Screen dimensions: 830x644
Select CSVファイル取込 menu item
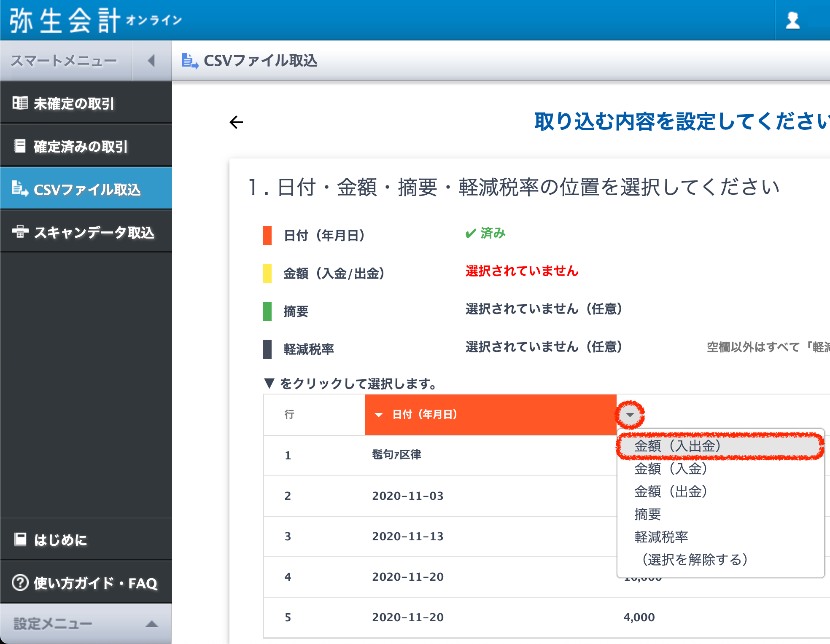(86, 189)
